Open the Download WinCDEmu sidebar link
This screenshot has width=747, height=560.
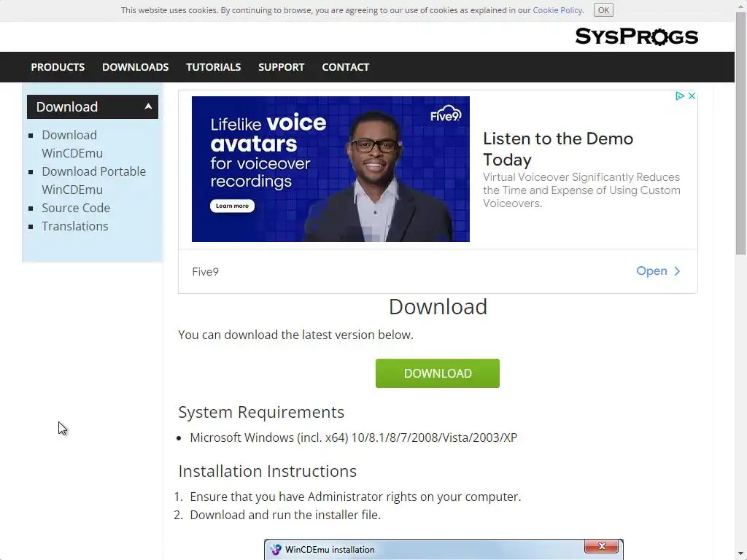[x=72, y=144]
